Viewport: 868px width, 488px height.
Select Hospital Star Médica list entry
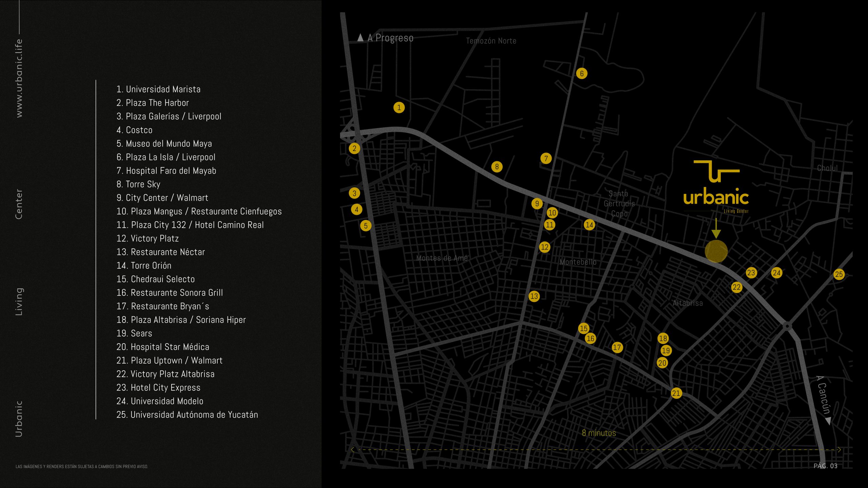coord(163,347)
